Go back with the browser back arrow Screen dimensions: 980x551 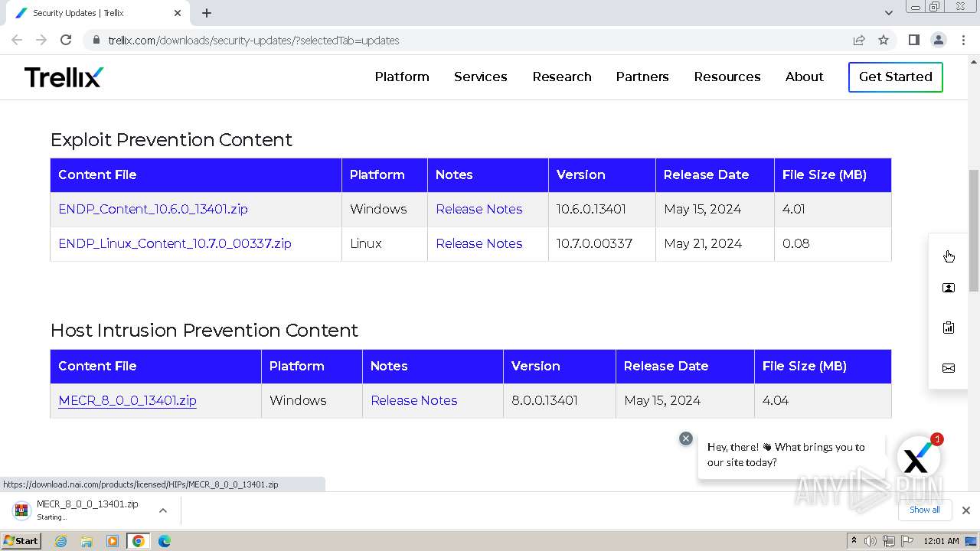[17, 40]
